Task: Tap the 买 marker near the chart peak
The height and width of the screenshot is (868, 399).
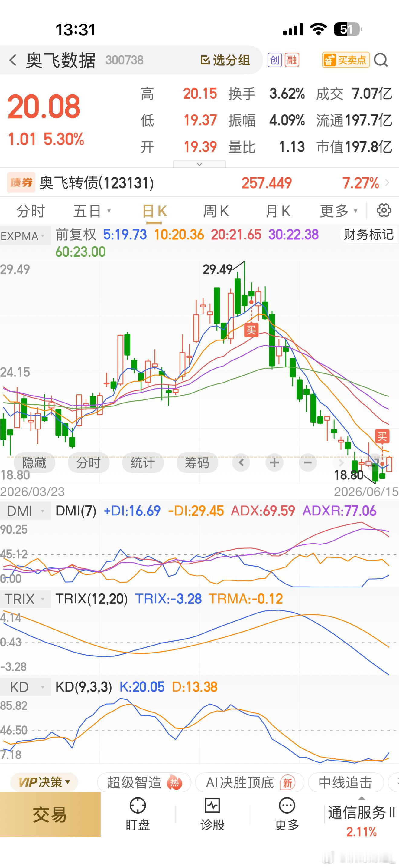Action: click(251, 330)
